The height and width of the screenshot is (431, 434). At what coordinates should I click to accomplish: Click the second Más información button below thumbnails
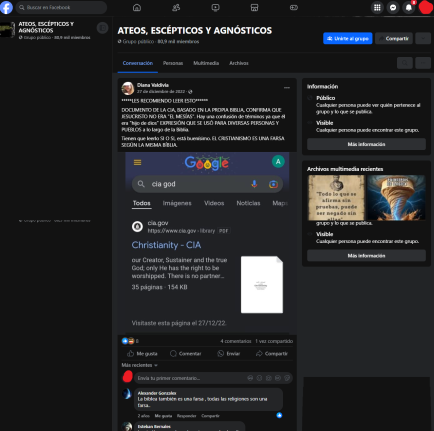coord(366,256)
